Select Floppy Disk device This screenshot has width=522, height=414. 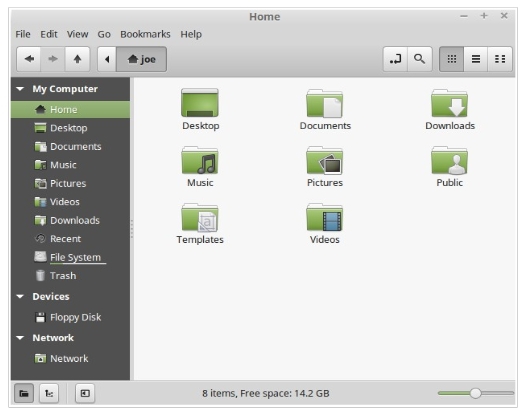70,317
